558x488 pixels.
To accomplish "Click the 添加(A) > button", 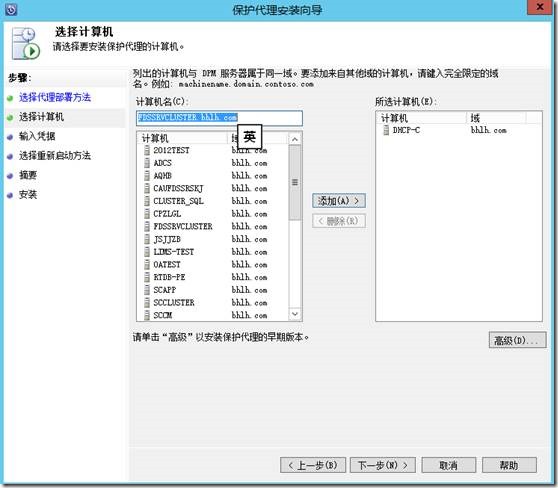I will coord(339,201).
